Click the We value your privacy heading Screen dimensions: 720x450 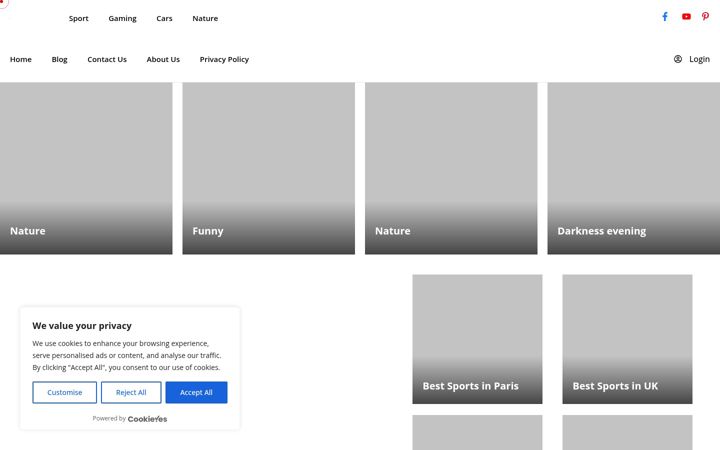tap(82, 326)
